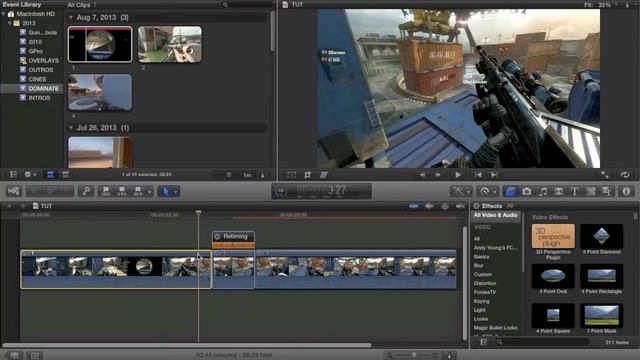Open the All Clips filter dropdown

coord(81,5)
